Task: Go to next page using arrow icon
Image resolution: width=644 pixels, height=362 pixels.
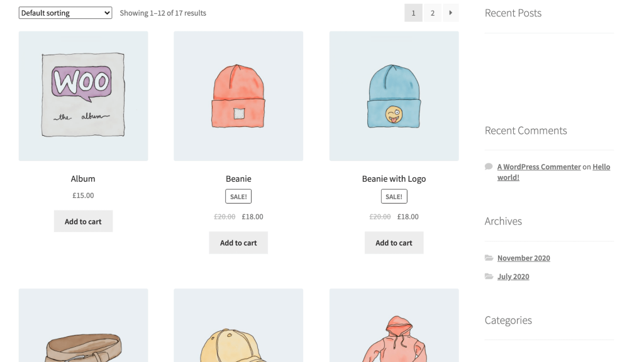Action: (x=450, y=13)
